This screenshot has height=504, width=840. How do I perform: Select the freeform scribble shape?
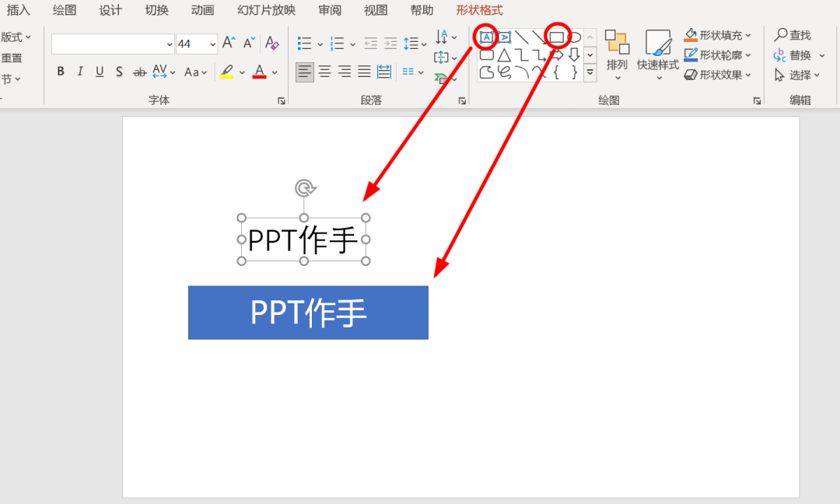click(504, 72)
